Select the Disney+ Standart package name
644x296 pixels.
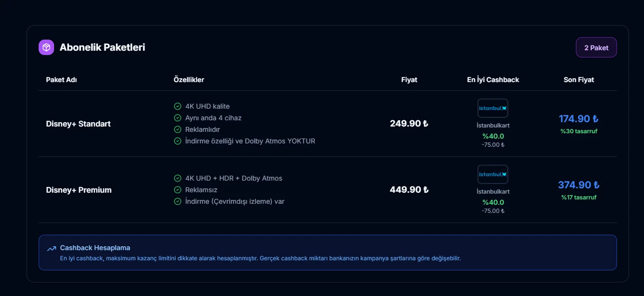pyautogui.click(x=78, y=124)
